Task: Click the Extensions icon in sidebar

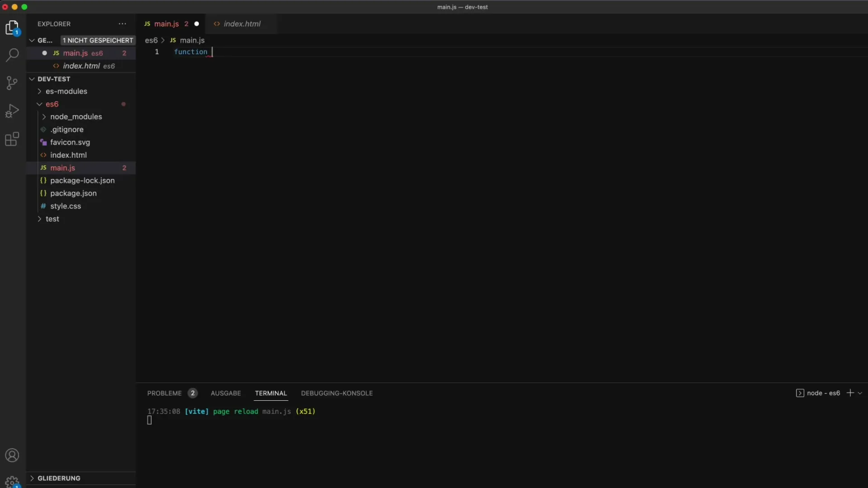Action: pos(13,139)
